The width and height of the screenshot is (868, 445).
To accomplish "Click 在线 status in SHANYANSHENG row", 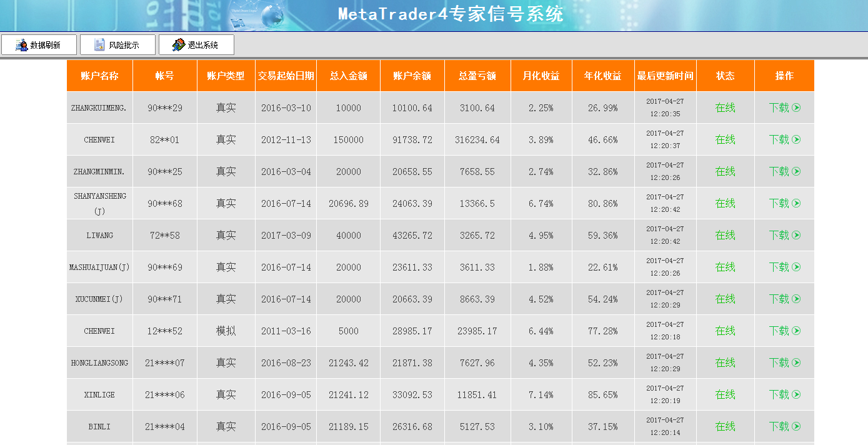I will pyautogui.click(x=726, y=203).
